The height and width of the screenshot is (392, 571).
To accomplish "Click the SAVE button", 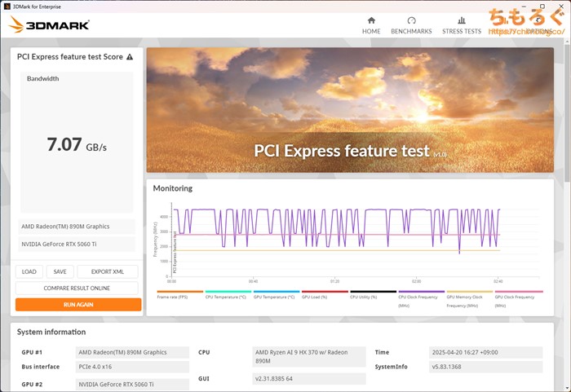I will pyautogui.click(x=60, y=271).
